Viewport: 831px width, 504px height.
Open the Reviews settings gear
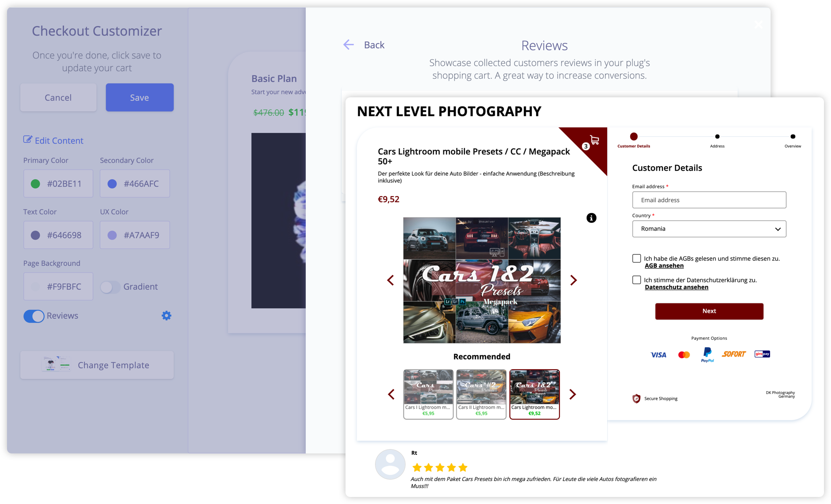pos(166,316)
